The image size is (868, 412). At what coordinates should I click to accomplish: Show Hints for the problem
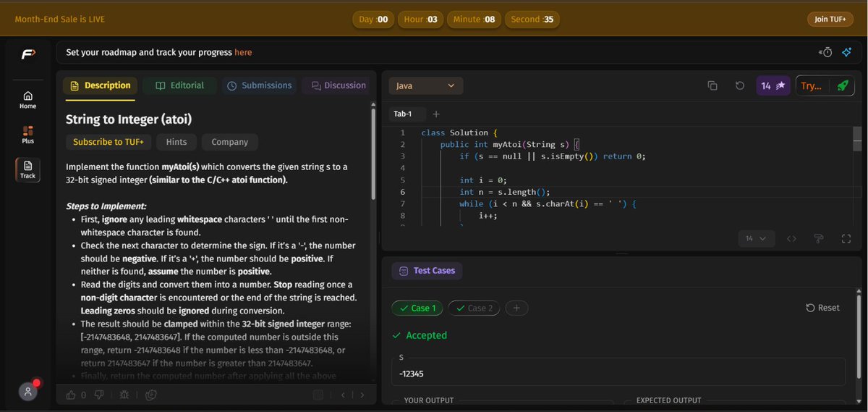tap(176, 142)
